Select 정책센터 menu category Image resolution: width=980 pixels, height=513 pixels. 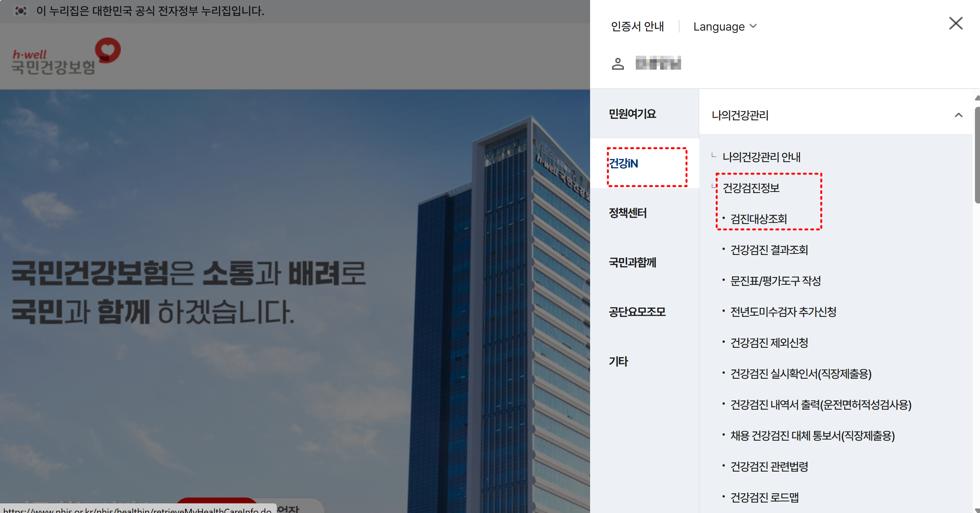(x=628, y=213)
